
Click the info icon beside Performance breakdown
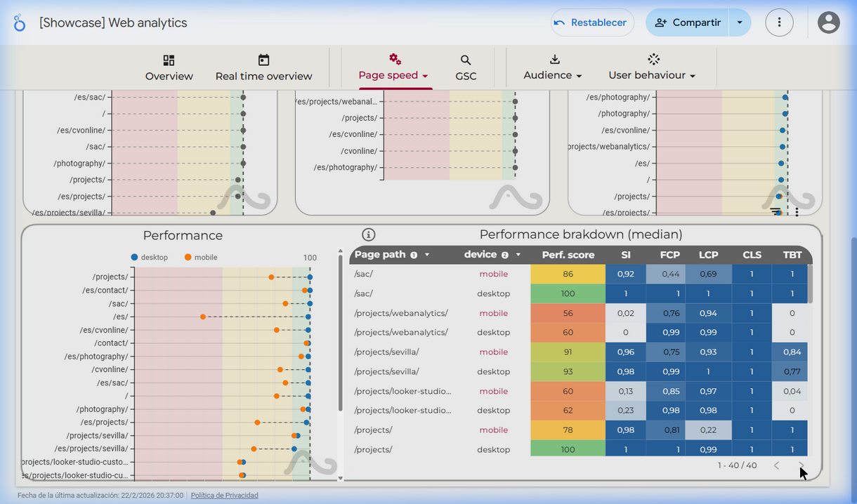coord(368,235)
